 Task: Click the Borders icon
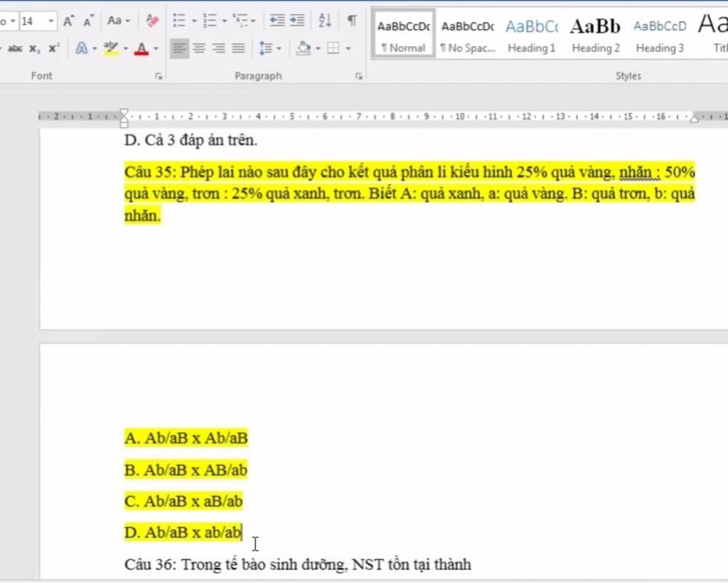tap(333, 48)
